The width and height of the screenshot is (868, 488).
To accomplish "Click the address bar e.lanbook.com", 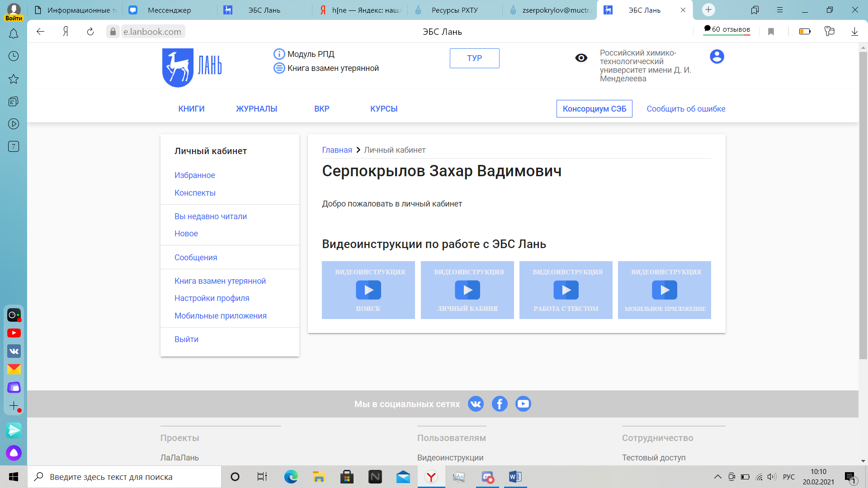I will (152, 32).
